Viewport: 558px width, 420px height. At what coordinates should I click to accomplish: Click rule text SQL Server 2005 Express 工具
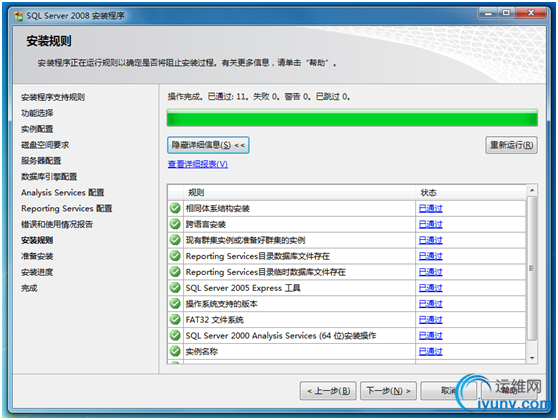243,288
